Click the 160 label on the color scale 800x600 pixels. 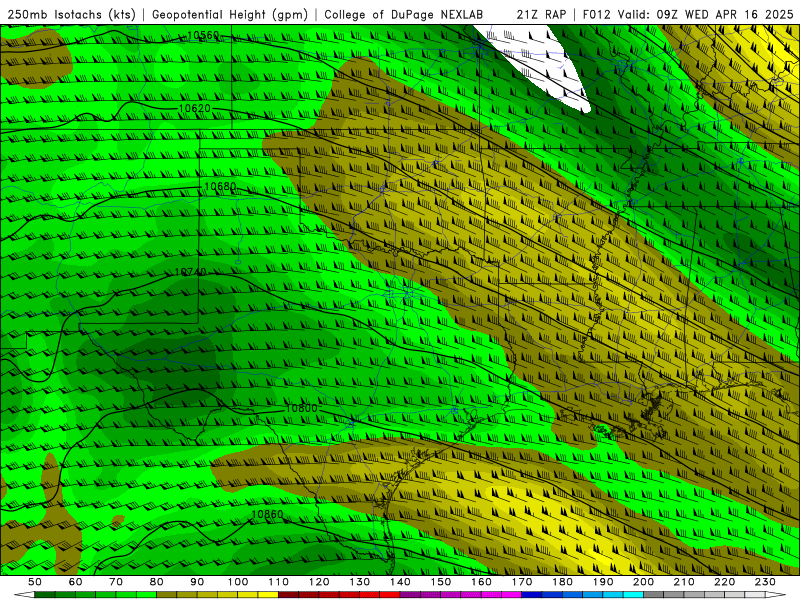click(481, 582)
